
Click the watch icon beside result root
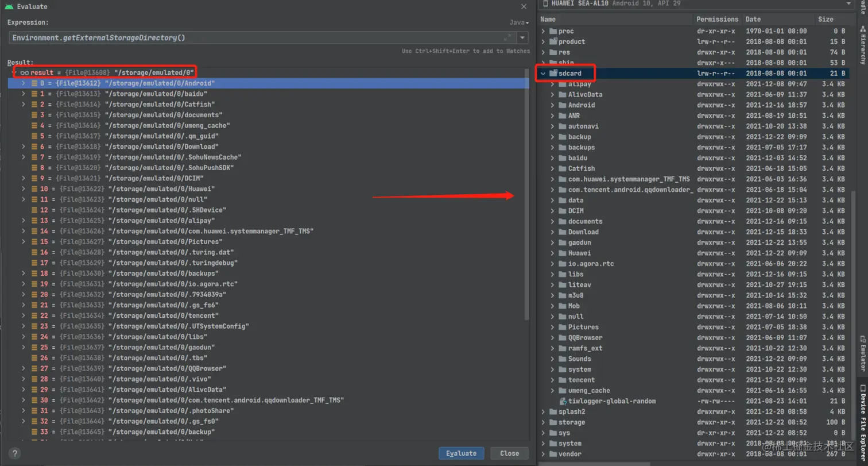pyautogui.click(x=24, y=73)
